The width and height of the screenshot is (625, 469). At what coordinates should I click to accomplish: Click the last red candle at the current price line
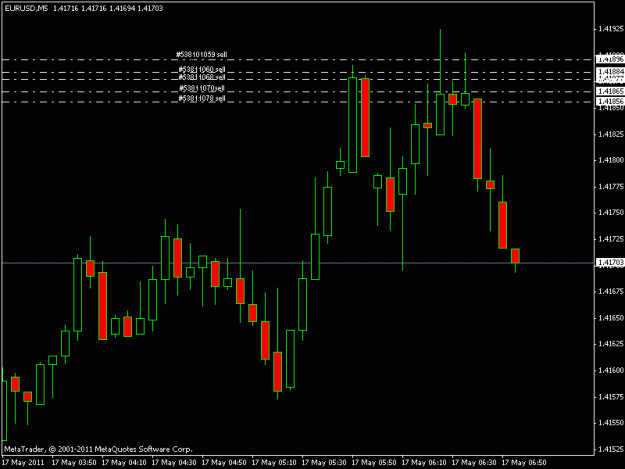tap(515, 256)
